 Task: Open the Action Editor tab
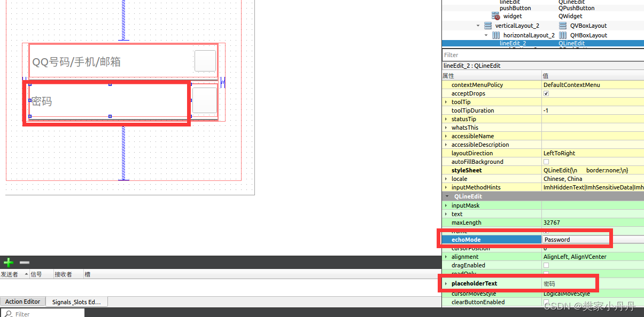coord(22,302)
